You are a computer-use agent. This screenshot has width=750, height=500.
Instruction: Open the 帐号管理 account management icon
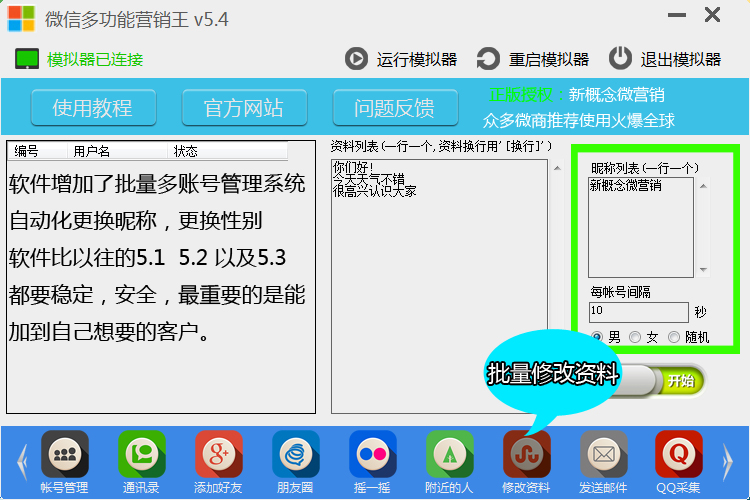pyautogui.click(x=64, y=455)
